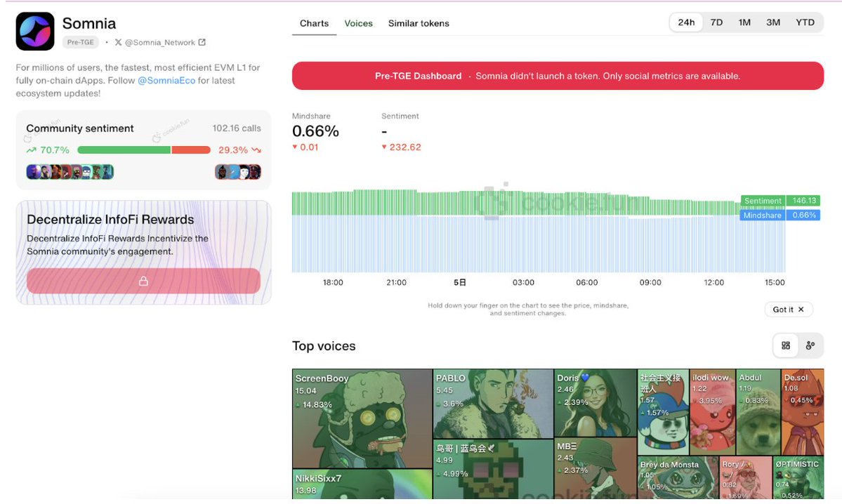
Task: Click the large Mindshare 0.66% value
Action: click(x=316, y=131)
